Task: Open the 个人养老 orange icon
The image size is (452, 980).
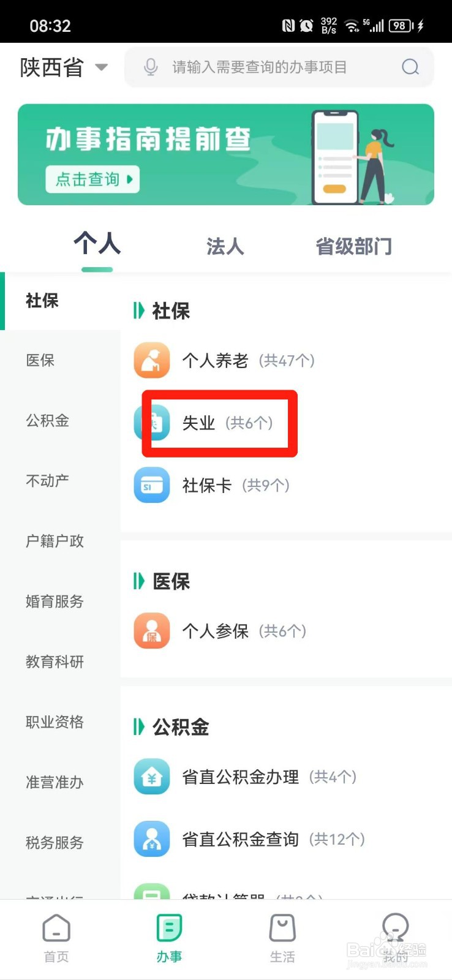Action: pos(152,361)
